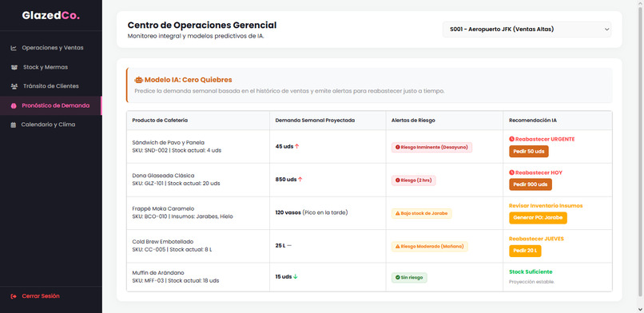Screen dimensions: 644x313
Task: Click the red up arrow next to 45 uds
Action: tap(297, 146)
